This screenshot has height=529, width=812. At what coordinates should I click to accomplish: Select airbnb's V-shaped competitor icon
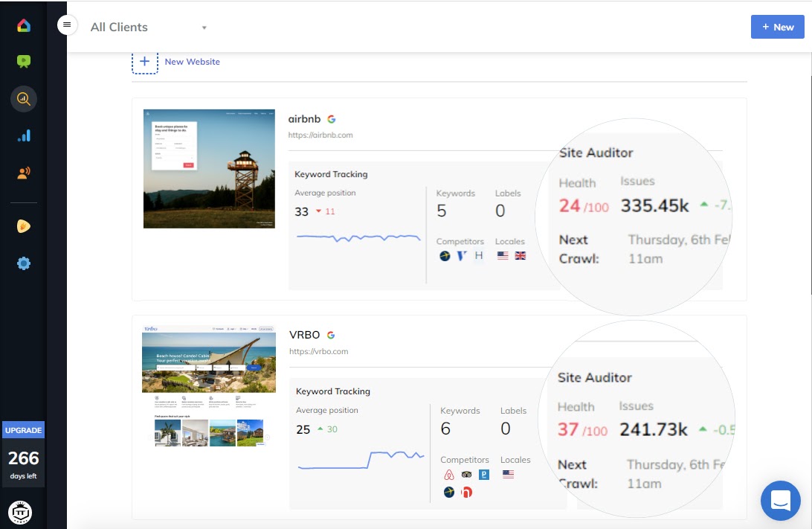[462, 255]
